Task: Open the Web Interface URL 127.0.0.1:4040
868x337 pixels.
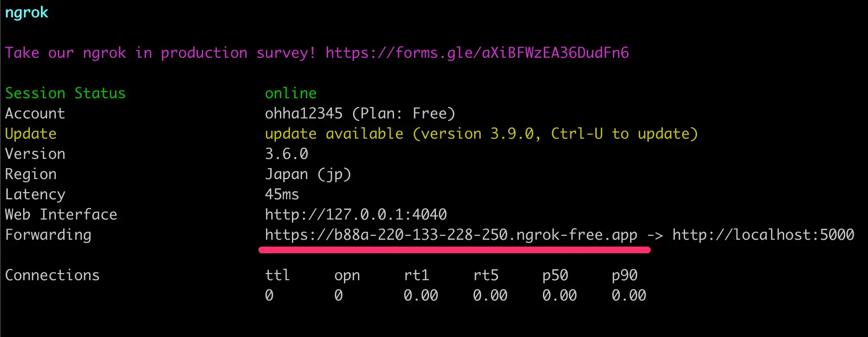Action: 355,215
